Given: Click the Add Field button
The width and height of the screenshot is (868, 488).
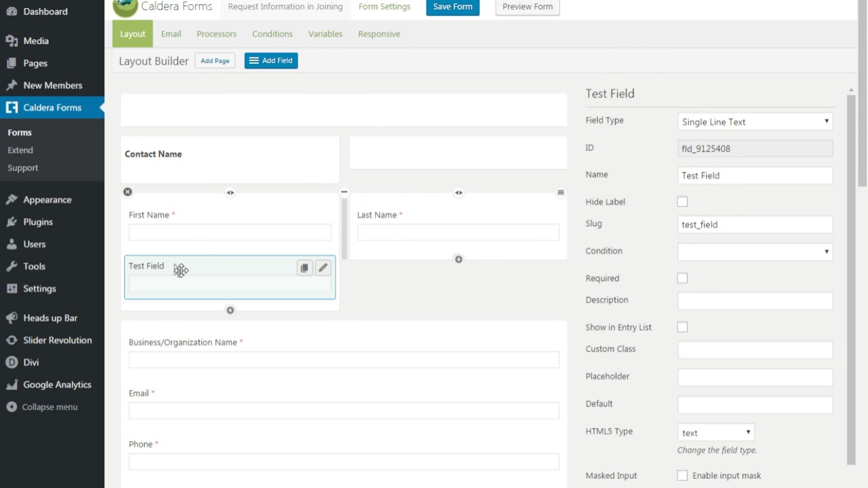Looking at the screenshot, I should click(x=271, y=61).
